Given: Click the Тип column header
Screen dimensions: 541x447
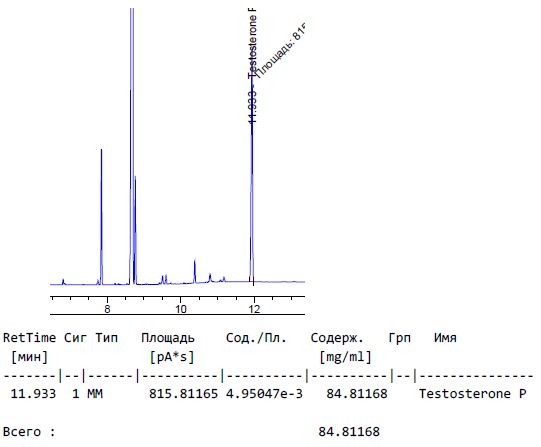Looking at the screenshot, I should pyautogui.click(x=107, y=338).
